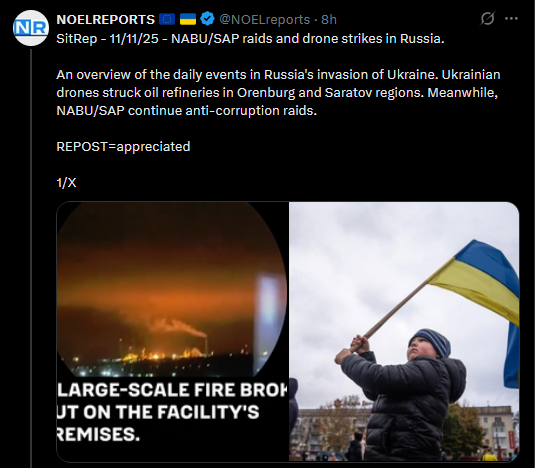The height and width of the screenshot is (468, 535).
Task: Click the paragraph starting An overview
Action: point(278,92)
